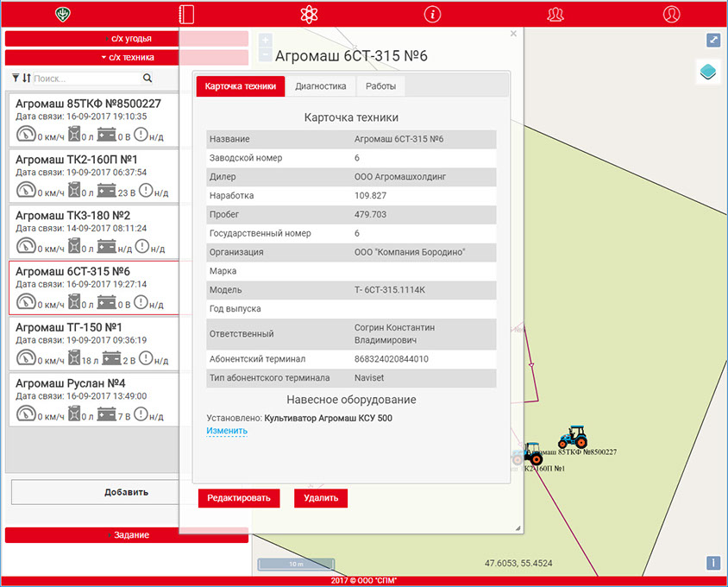
Task: Click the atom icon in top bar
Action: tap(309, 14)
